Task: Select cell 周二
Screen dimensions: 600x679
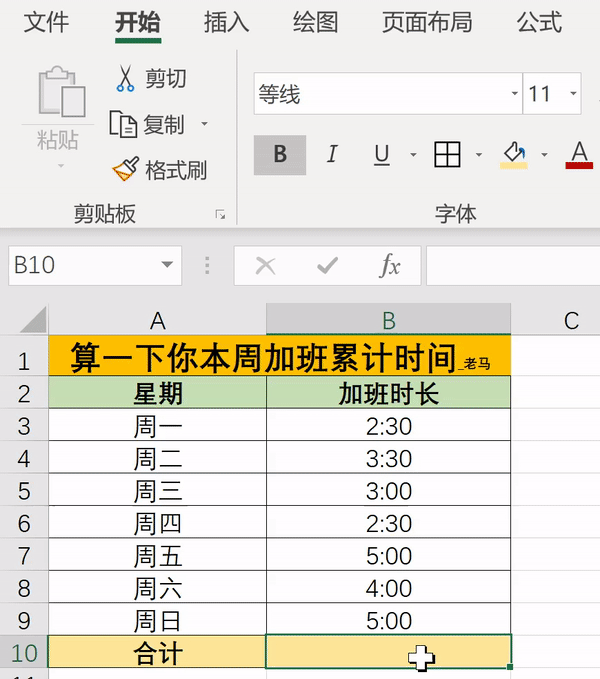Action: (158, 458)
